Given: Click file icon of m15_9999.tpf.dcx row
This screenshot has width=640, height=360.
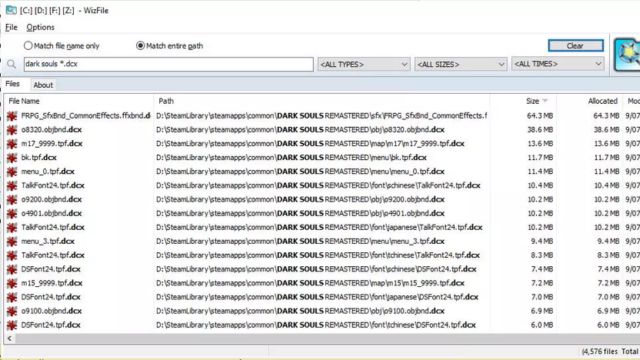Looking at the screenshot, I should point(12,283).
